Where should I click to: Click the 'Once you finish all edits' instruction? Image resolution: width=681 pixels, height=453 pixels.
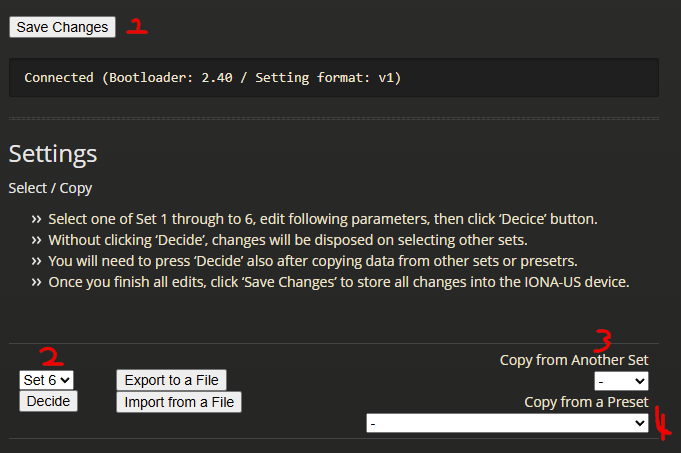339,282
